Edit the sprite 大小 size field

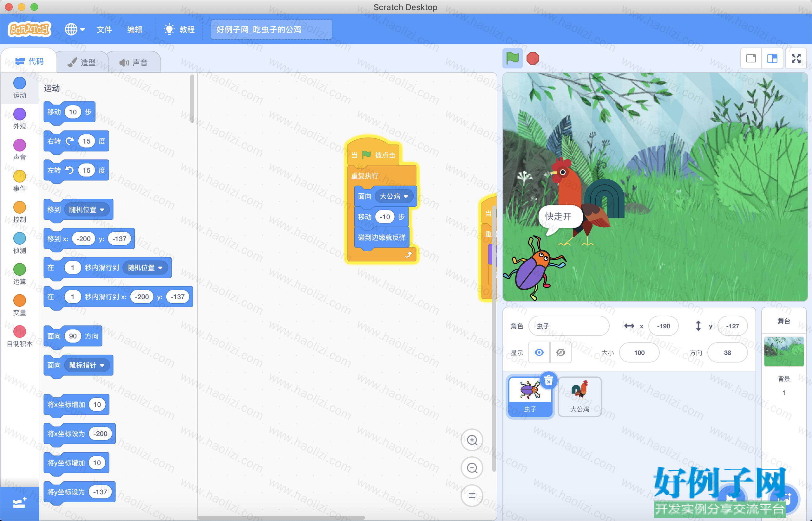pos(639,352)
